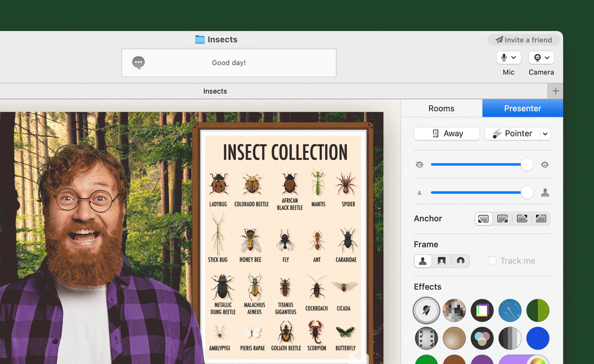Screen dimensions: 594x364
Task: Apply the pixelate effect
Action: pyautogui.click(x=454, y=310)
